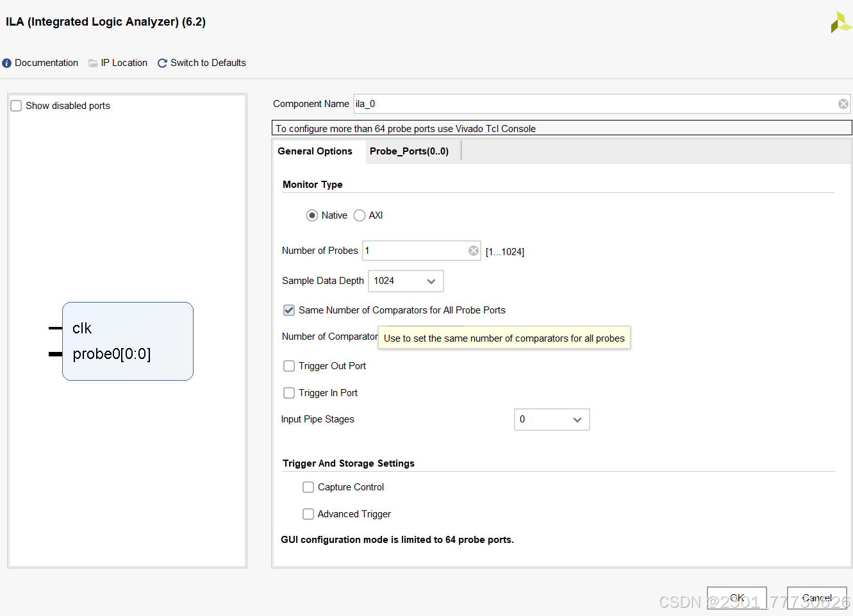This screenshot has height=616, width=853.
Task: Click the ILA block symbol in preview
Action: 128,341
